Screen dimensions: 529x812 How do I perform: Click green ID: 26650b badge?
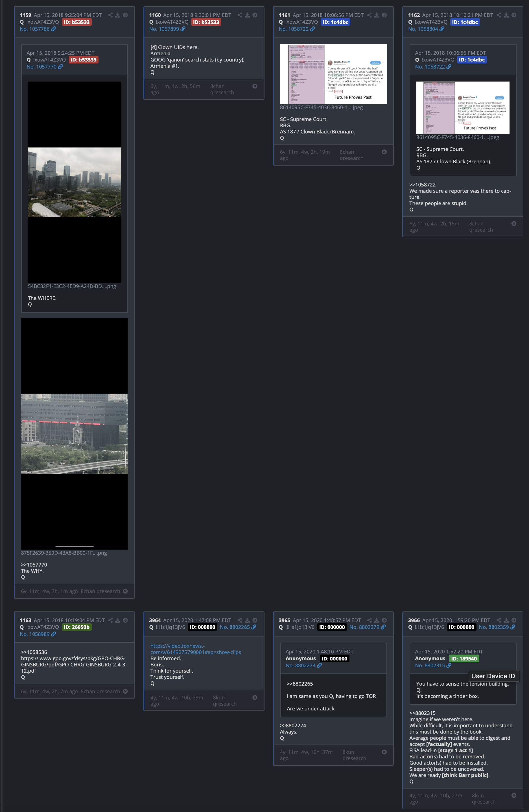pos(76,627)
